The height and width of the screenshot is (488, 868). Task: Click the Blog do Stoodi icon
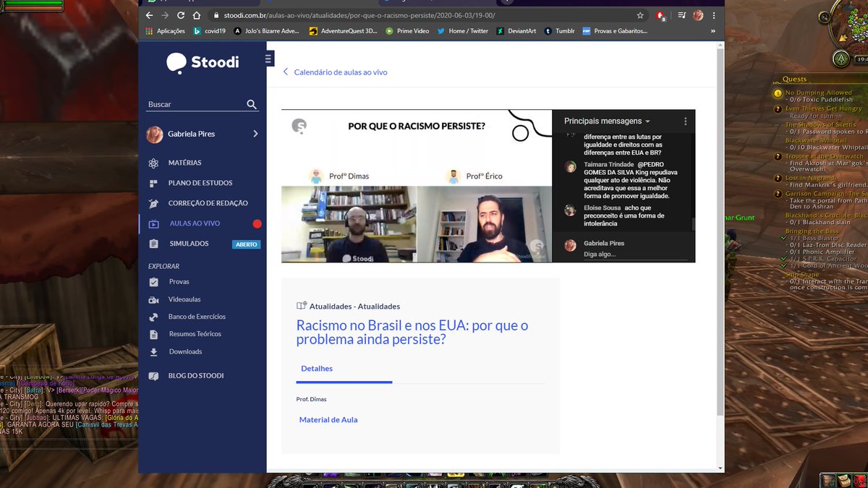coord(153,376)
